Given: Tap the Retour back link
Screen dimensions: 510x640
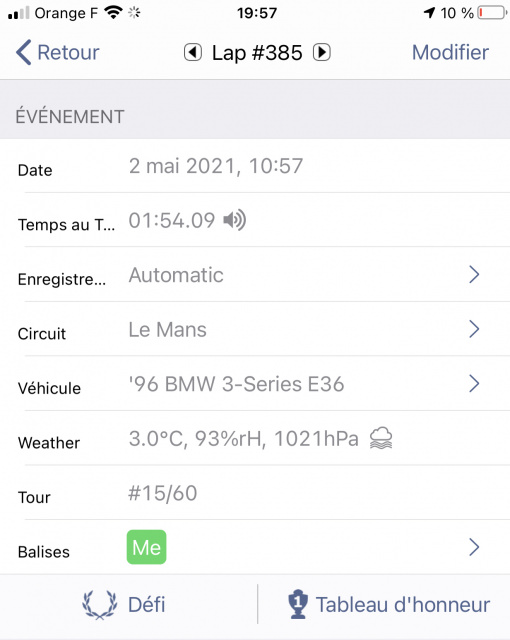Looking at the screenshot, I should coord(68,52).
